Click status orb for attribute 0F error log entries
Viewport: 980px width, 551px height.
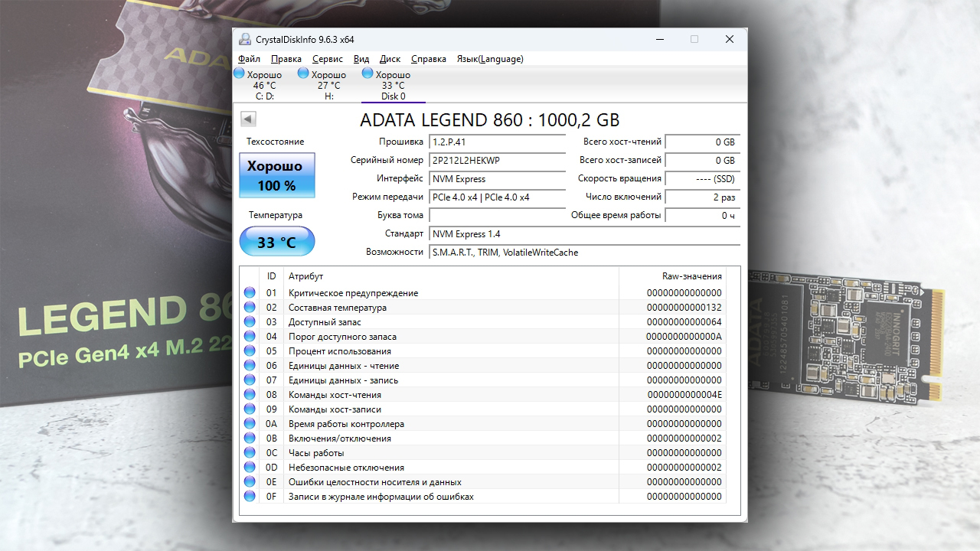click(x=250, y=497)
